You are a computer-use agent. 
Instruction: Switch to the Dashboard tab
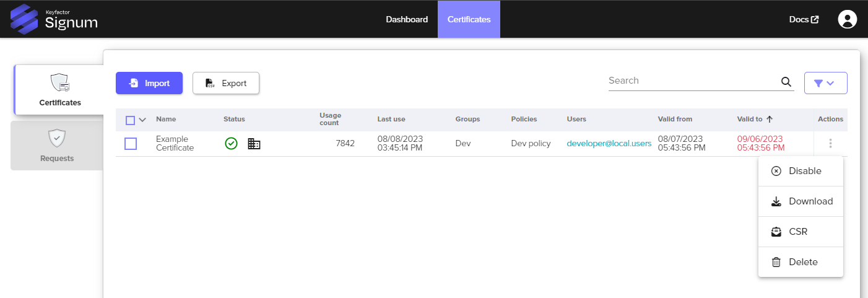point(407,19)
